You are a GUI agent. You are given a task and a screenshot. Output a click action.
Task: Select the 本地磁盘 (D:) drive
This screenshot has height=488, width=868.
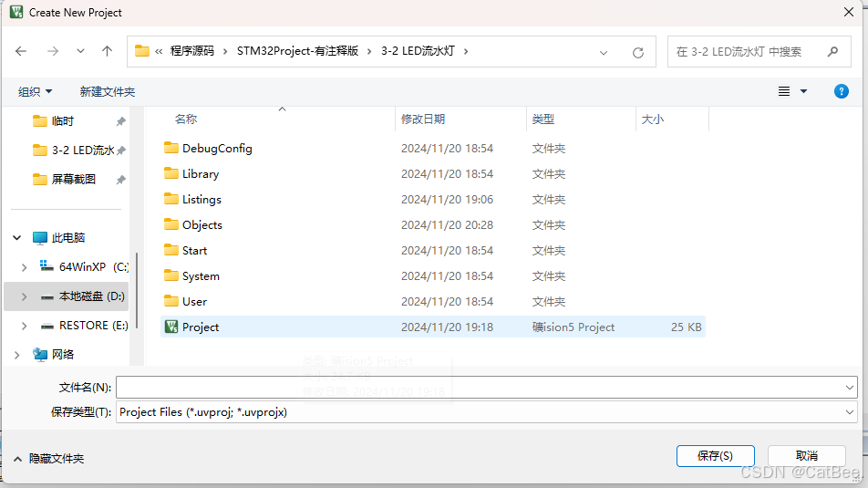pos(83,296)
